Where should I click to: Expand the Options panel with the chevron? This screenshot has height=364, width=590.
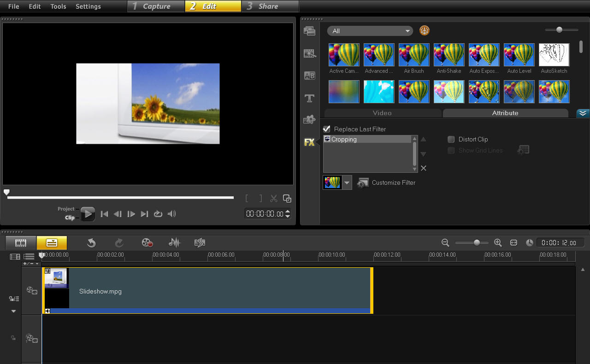(x=583, y=113)
